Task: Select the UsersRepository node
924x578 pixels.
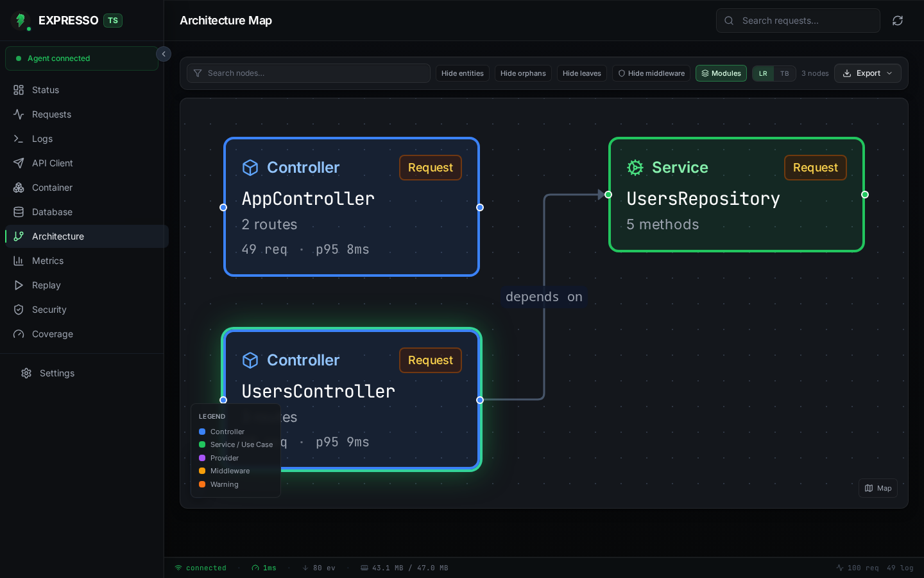Action: pyautogui.click(x=737, y=195)
